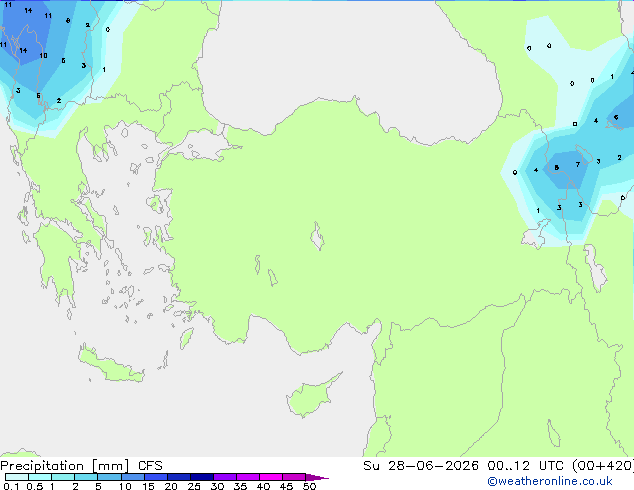This screenshot has width=634, height=490.
Task: Pick the 10–15 mm legend swatch
Action: pos(132,477)
